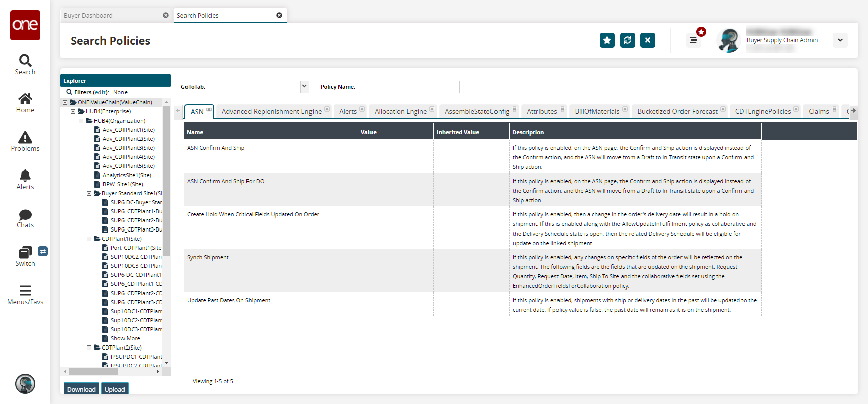Click the refresh icon button in header
Image resolution: width=868 pixels, height=404 pixels.
[627, 40]
